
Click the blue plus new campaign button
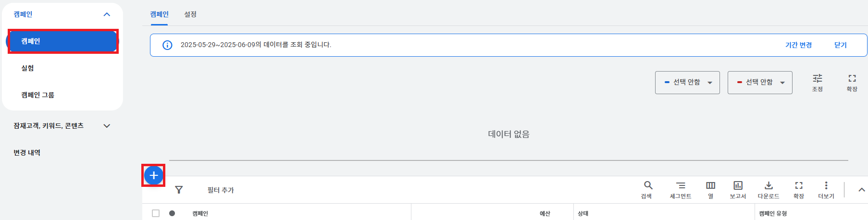click(x=154, y=175)
